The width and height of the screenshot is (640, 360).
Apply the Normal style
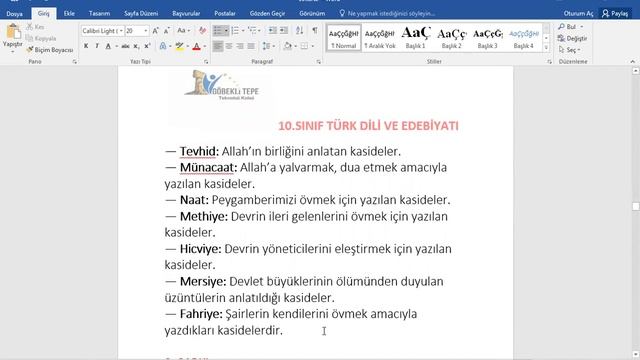(x=344, y=38)
